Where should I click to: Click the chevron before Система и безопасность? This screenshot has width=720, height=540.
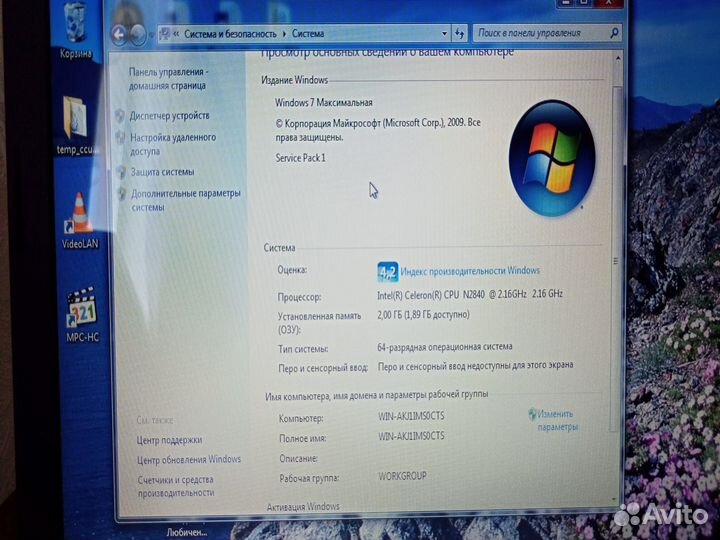point(176,34)
